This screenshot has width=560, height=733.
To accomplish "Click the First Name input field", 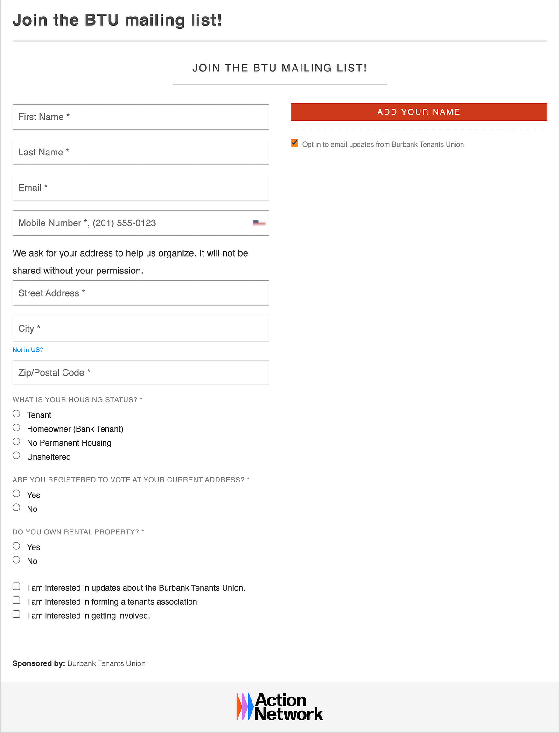I will pyautogui.click(x=140, y=117).
